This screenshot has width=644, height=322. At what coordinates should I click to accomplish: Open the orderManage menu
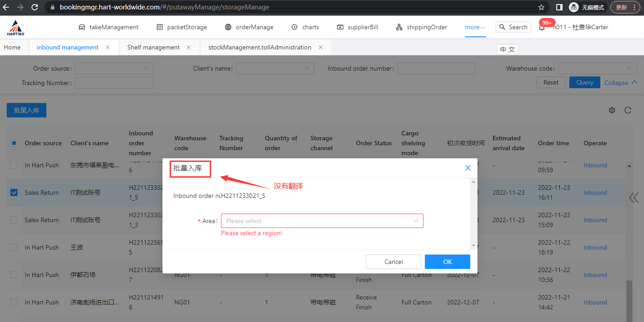[249, 27]
